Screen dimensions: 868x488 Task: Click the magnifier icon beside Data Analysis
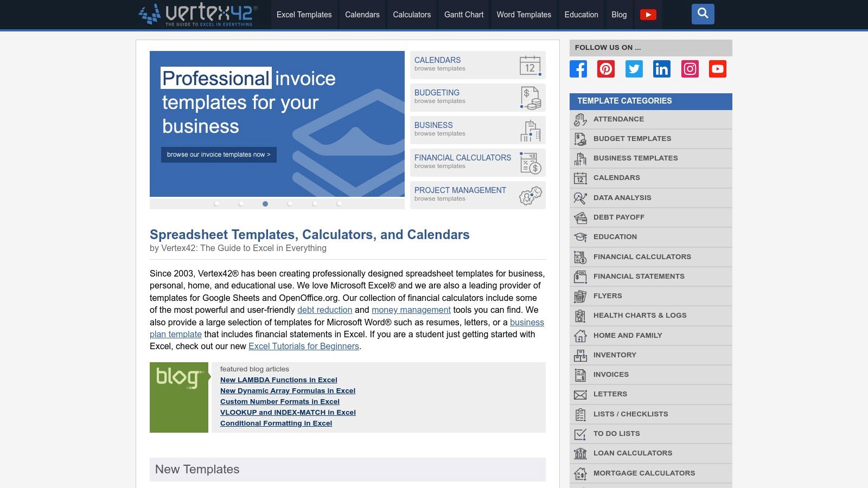tap(580, 198)
